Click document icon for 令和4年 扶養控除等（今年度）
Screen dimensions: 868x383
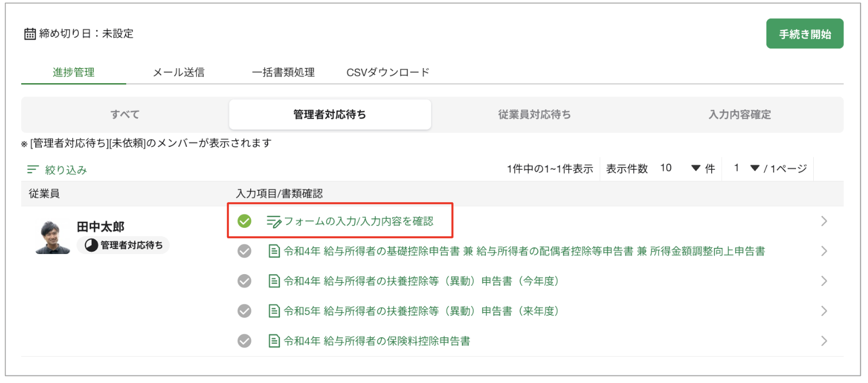point(274,281)
